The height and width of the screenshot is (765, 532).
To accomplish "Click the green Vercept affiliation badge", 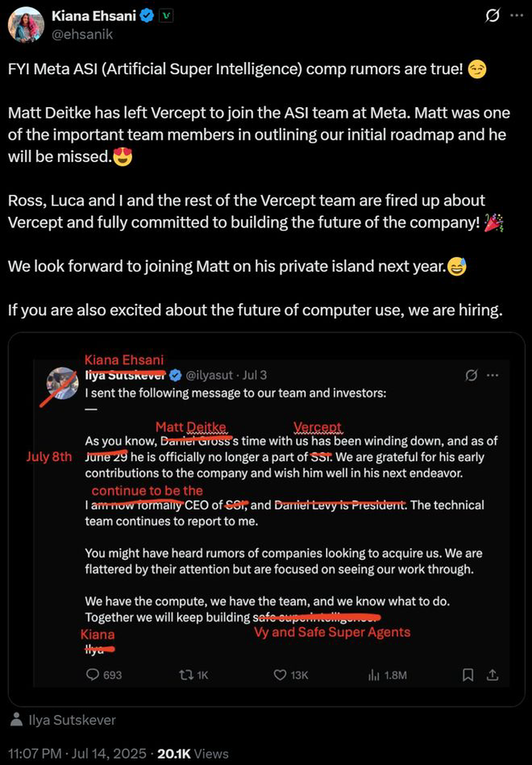I will pos(167,15).
